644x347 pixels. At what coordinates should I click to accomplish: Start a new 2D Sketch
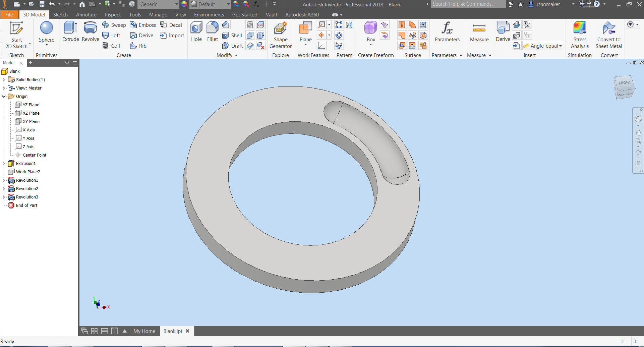click(16, 35)
